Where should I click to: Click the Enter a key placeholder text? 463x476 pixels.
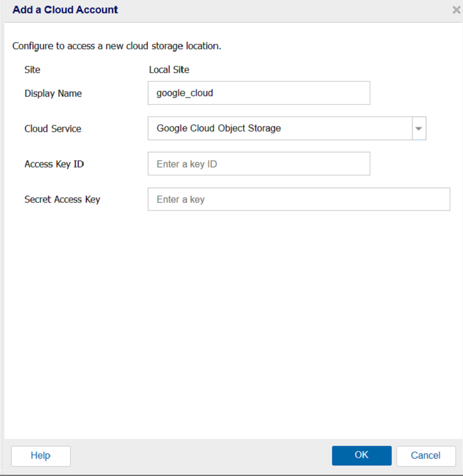tap(180, 199)
